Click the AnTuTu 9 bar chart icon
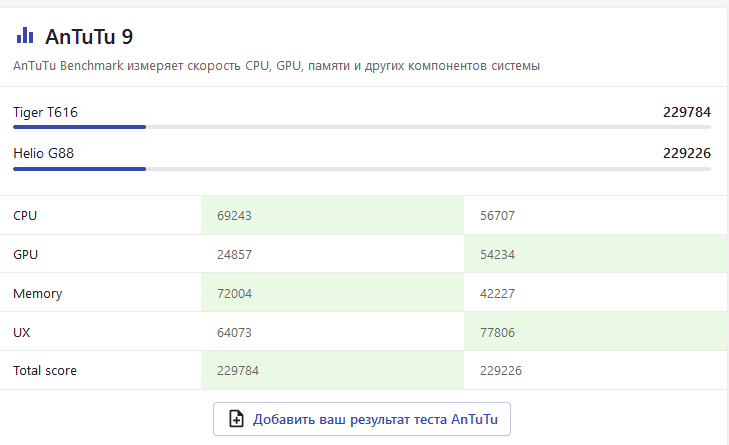 pos(25,36)
